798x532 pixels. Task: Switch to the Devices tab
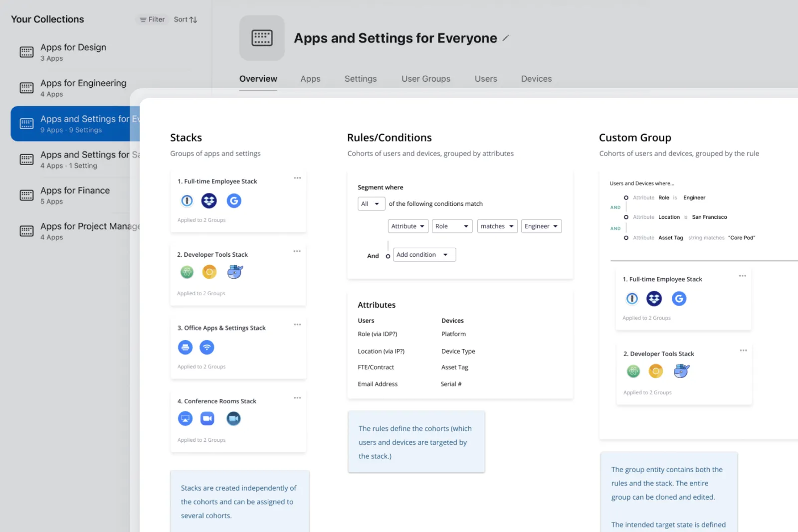point(536,79)
